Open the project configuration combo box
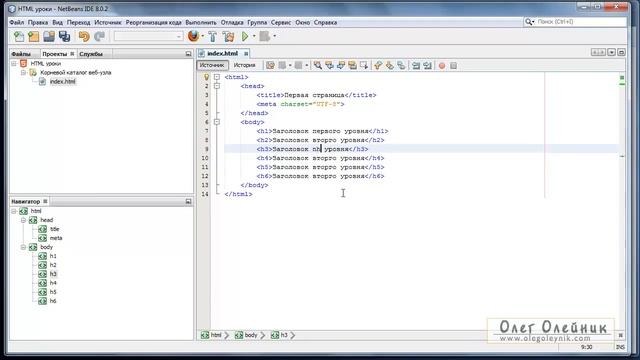 [148, 36]
